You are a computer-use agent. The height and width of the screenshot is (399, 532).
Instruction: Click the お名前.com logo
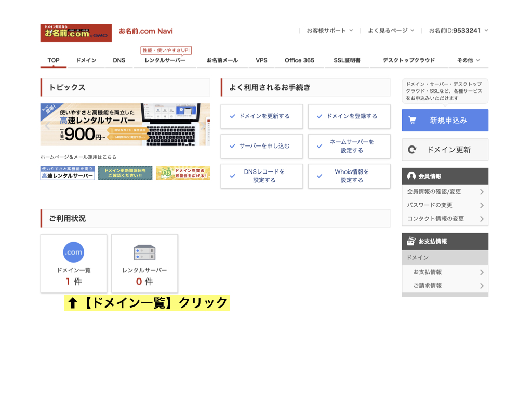click(76, 33)
